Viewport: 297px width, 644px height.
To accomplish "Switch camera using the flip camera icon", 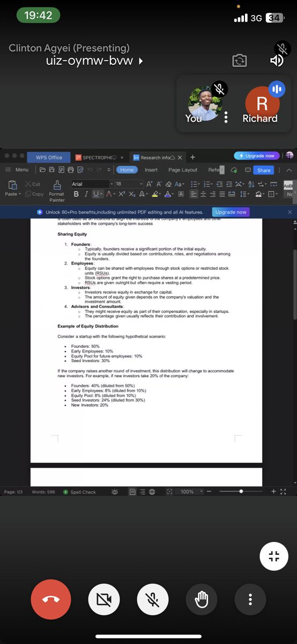I will [239, 60].
